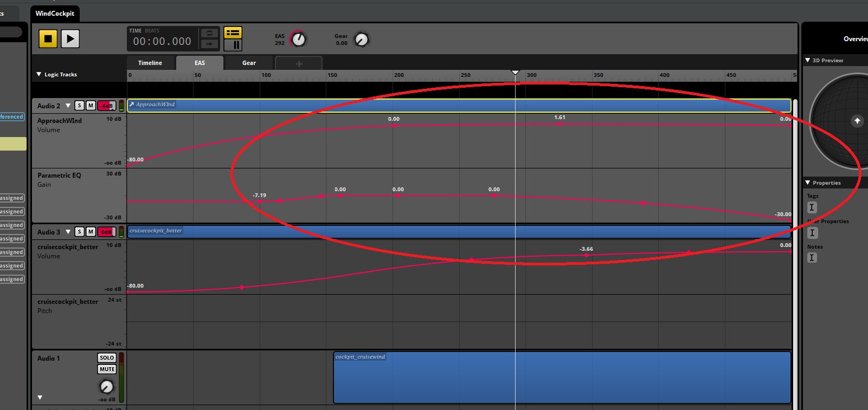
Task: Mute the Audio 3 track with M
Action: [91, 232]
